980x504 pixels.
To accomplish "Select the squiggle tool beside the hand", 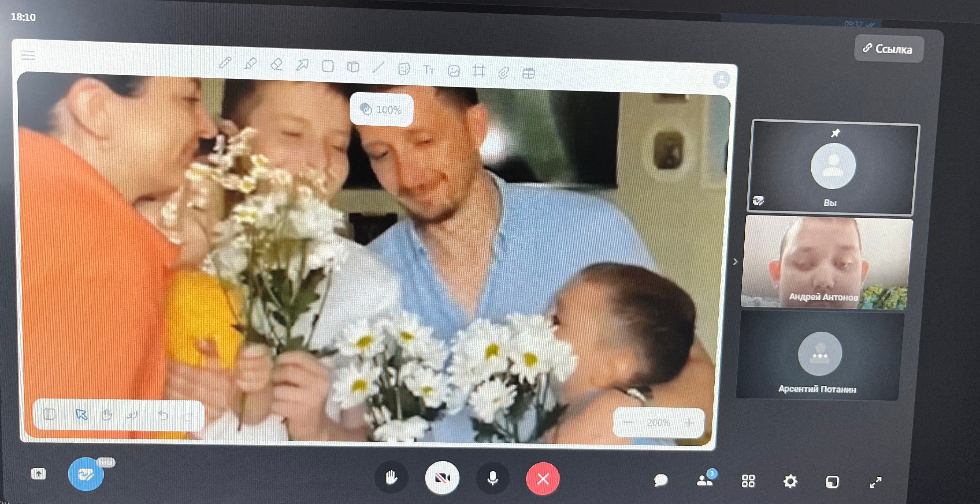I will pyautogui.click(x=132, y=415).
